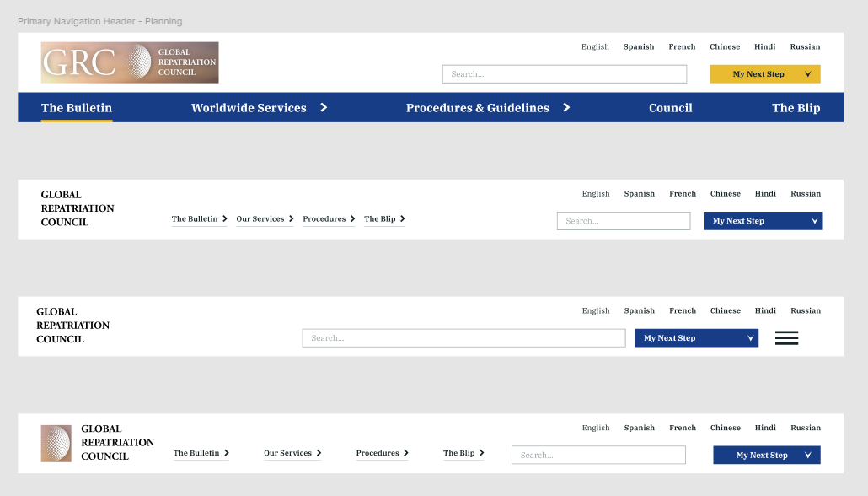The image size is (868, 496).
Task: Open Procedures in the fourth header
Action: coord(378,453)
